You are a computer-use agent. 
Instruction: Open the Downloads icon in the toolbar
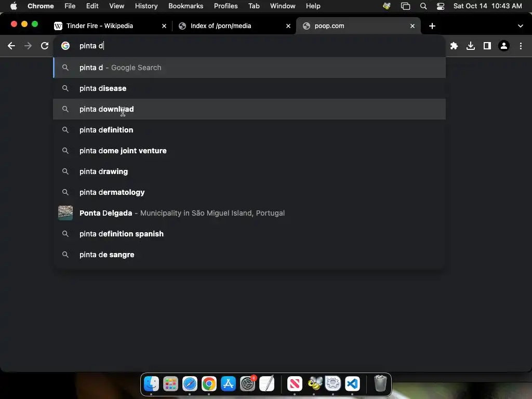(x=471, y=46)
